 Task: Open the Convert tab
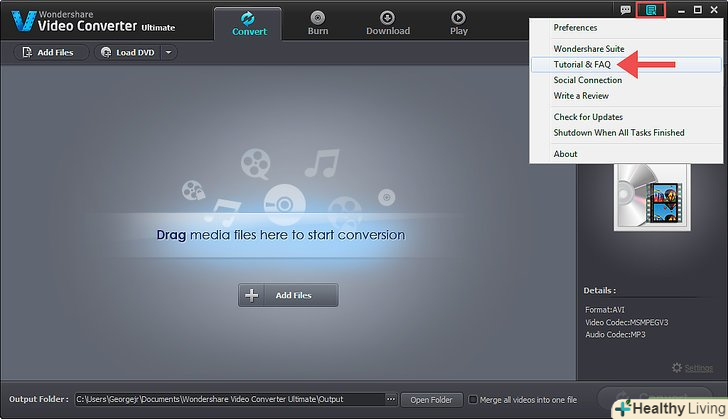[x=248, y=24]
